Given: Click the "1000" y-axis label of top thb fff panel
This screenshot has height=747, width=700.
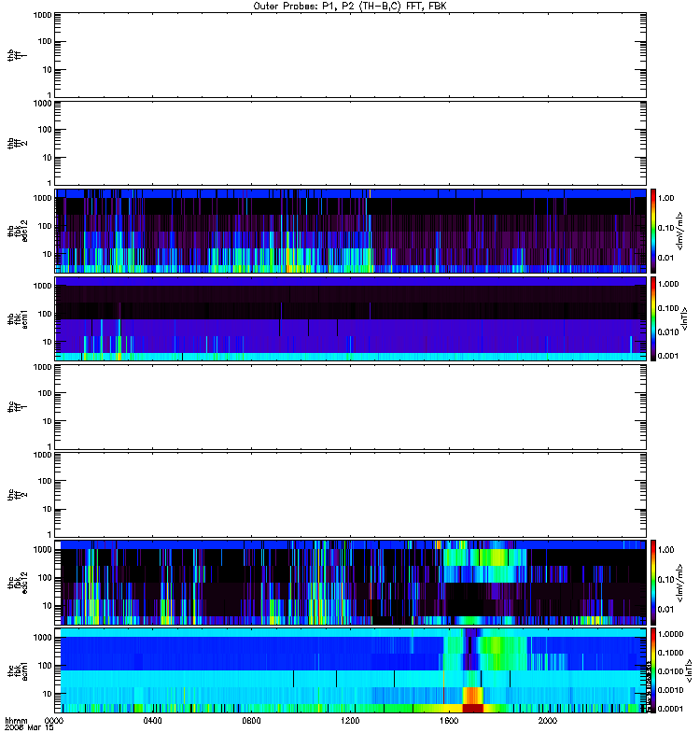Looking at the screenshot, I should 42,15.
